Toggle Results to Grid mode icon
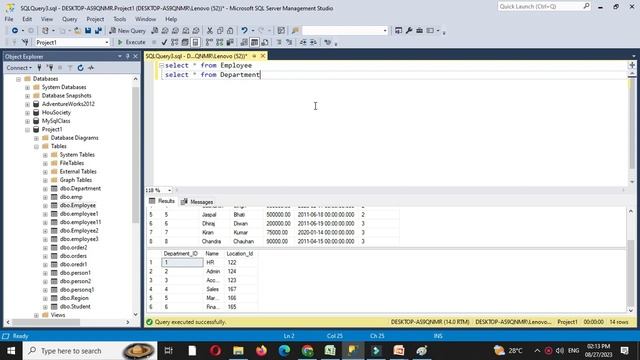The image size is (640, 360). [x=254, y=42]
